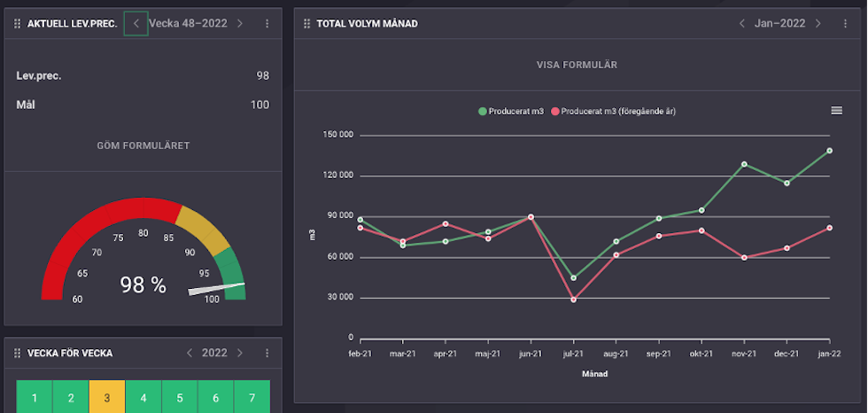Screen dimensions: 868x413
Task: Open the chart hamburger export menu
Action: (x=836, y=111)
